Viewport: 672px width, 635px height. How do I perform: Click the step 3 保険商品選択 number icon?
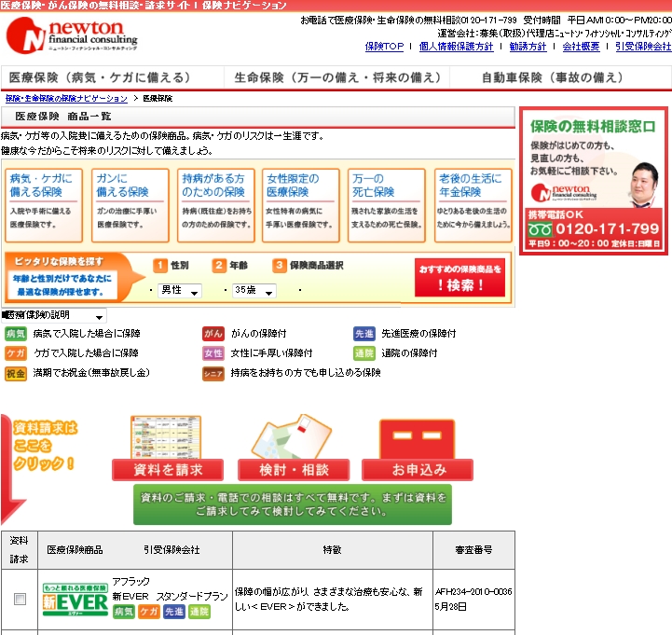[279, 266]
